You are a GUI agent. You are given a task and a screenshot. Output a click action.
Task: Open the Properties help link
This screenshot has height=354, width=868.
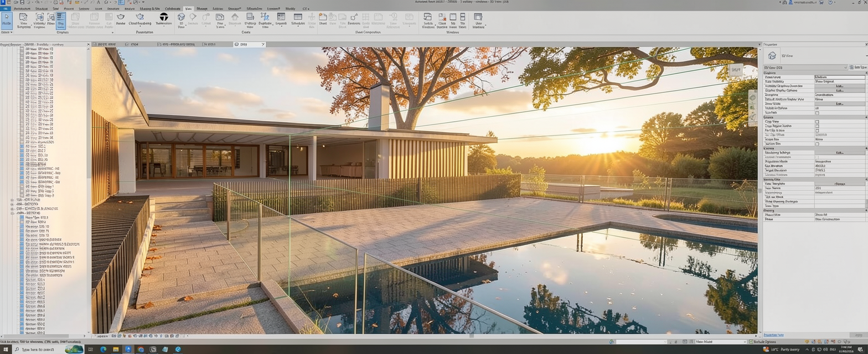coord(774,335)
